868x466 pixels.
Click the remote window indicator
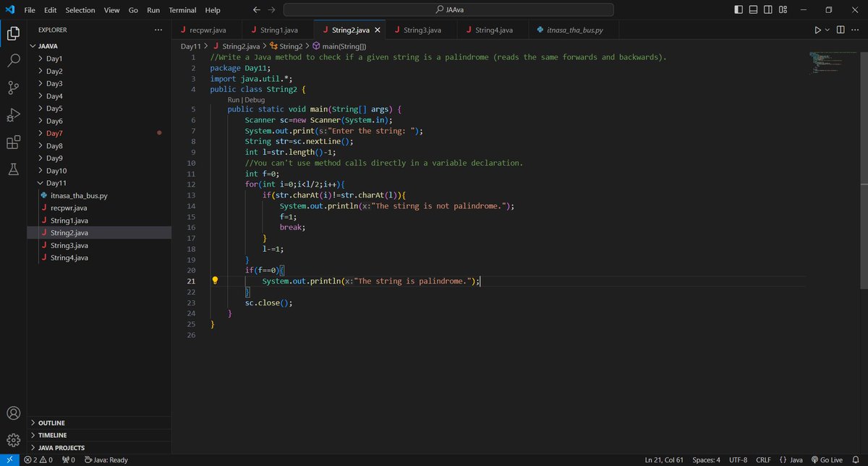9,459
